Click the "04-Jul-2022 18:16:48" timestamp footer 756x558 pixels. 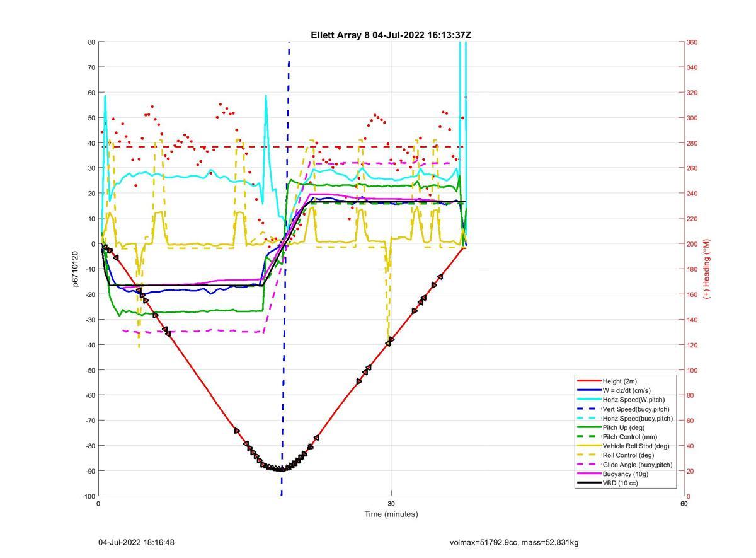136,542
